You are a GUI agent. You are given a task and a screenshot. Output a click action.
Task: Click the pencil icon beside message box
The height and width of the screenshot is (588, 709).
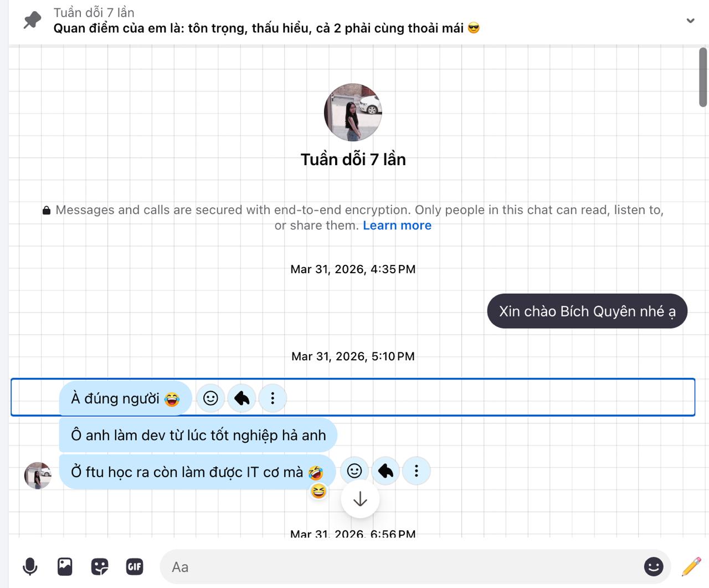691,566
